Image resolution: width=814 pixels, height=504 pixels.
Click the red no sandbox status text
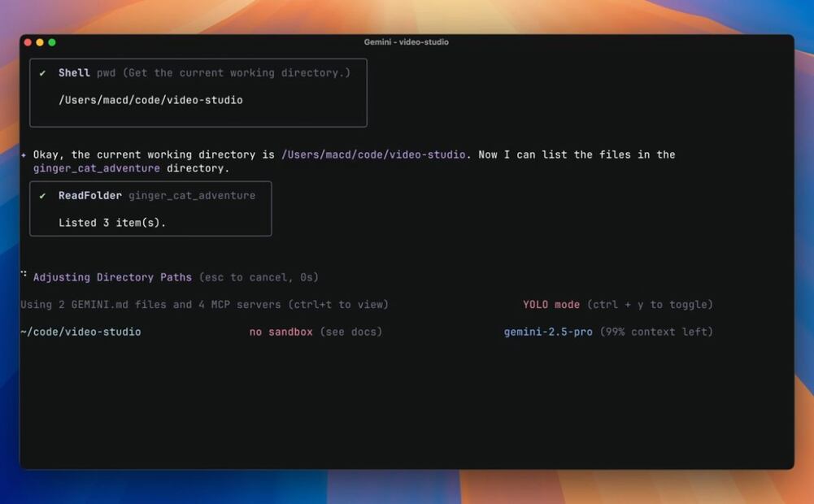point(281,332)
